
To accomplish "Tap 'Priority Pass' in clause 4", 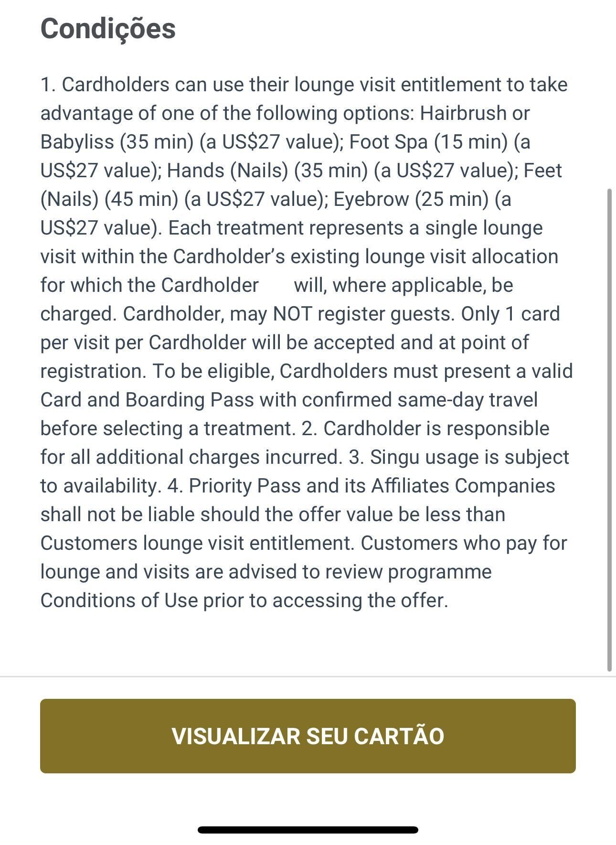I will (x=245, y=486).
